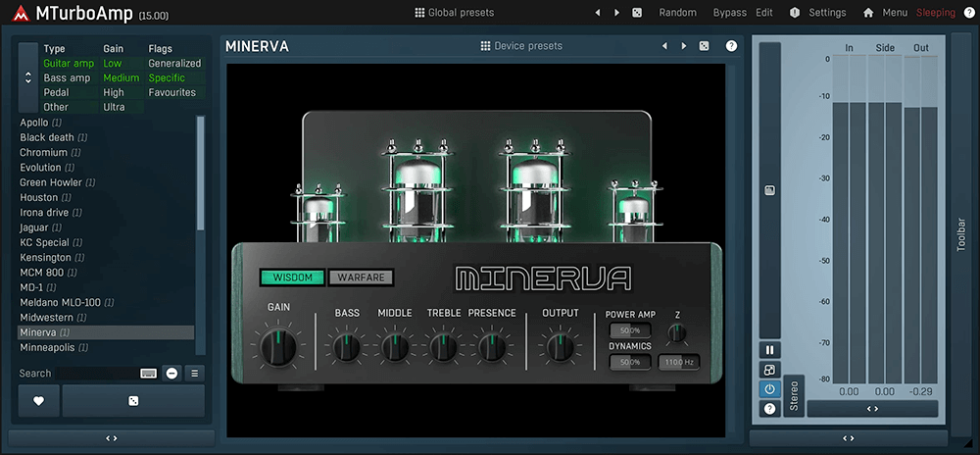Open Settings from the top bar
980x455 pixels.
(817, 13)
